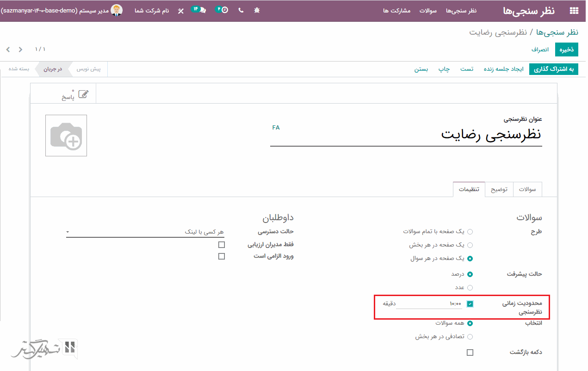Open the نام شرکت شما company switcher

pyautogui.click(x=152, y=10)
